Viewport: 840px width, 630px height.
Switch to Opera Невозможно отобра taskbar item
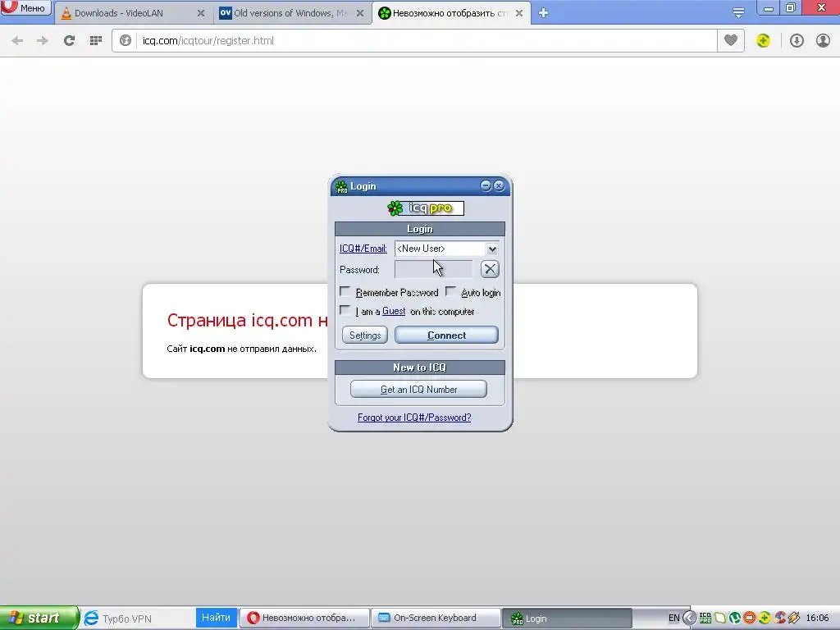click(304, 618)
